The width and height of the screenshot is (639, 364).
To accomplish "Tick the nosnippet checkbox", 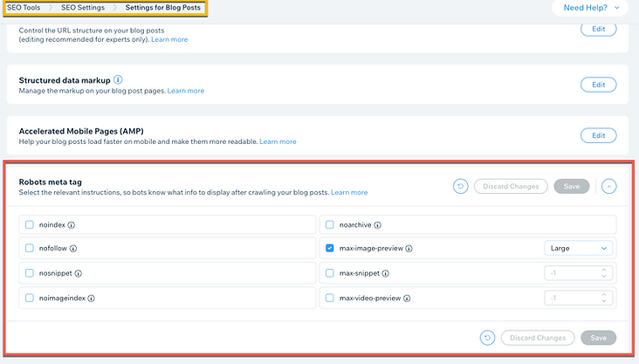I will [30, 273].
